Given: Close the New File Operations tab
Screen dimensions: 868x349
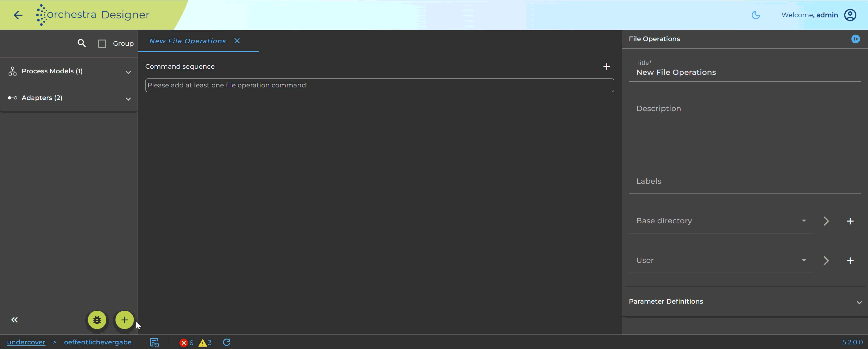Looking at the screenshot, I should pos(237,40).
